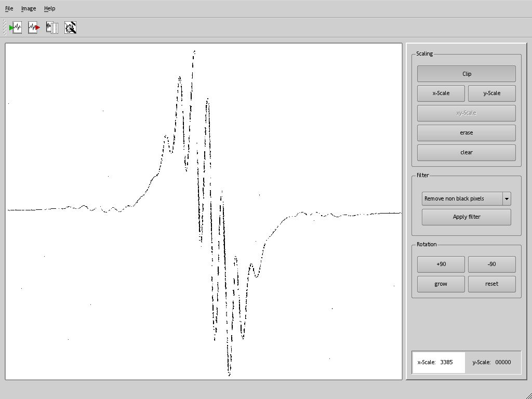Click the y-Scale button
Screen dimensions: 532x399
(492, 94)
